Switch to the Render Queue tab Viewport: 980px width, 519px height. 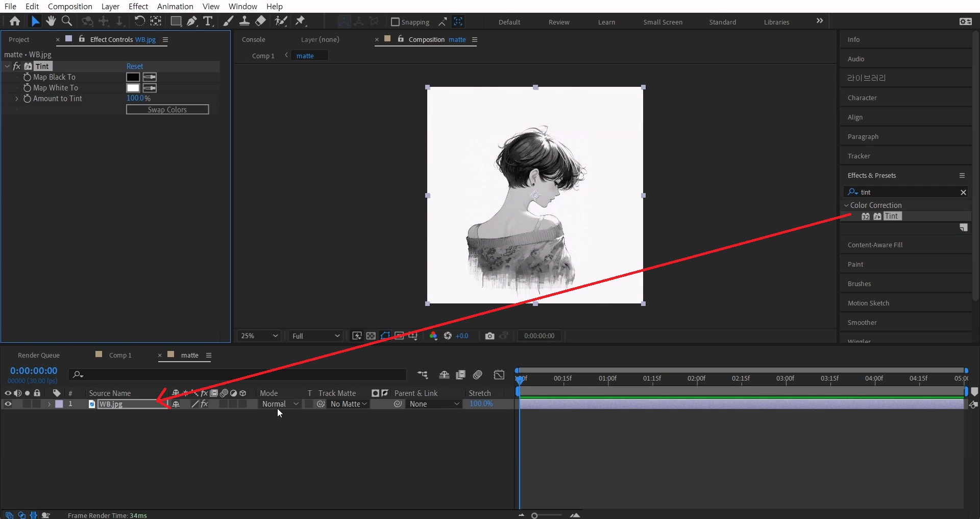point(39,355)
